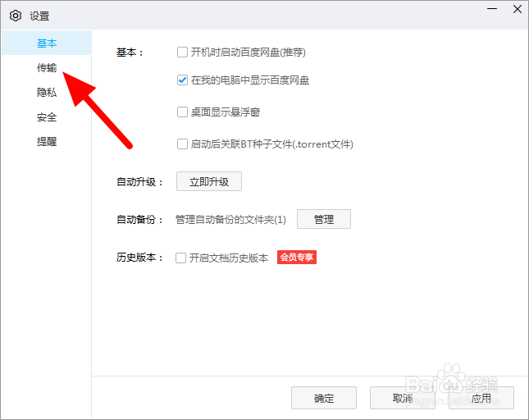Click the 立即升级 button
Image resolution: width=529 pixels, height=420 pixels.
pyautogui.click(x=209, y=181)
